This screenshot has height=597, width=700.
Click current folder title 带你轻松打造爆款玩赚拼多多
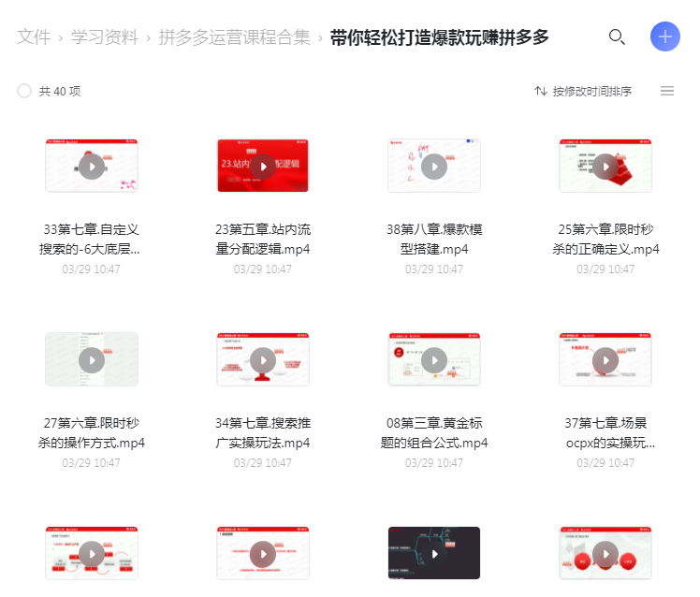click(439, 37)
